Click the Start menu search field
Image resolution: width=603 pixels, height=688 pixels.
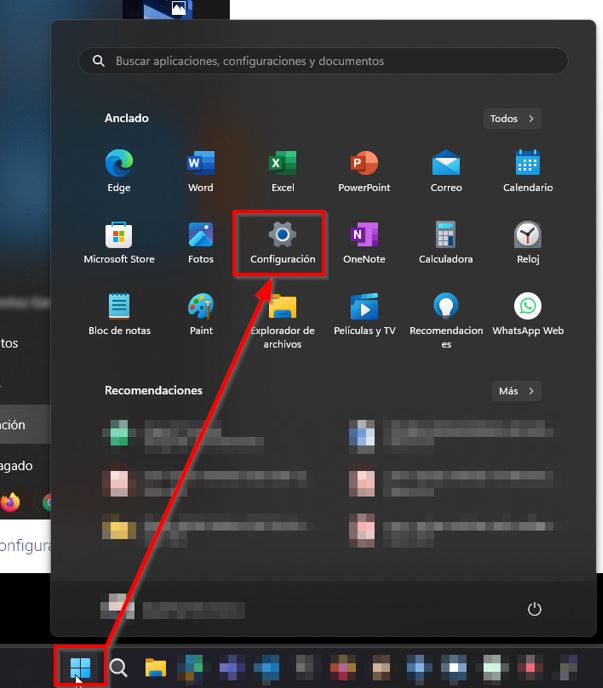click(323, 61)
